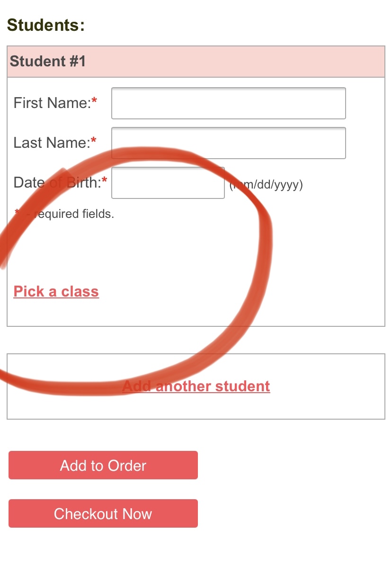Click the red asterisk beside Last Name
This screenshot has height=575, width=392.
pyautogui.click(x=94, y=140)
